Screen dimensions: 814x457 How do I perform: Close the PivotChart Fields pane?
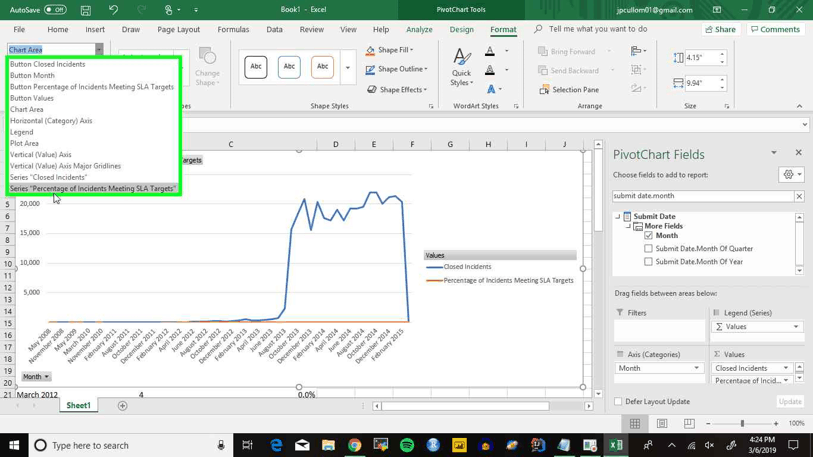(798, 152)
